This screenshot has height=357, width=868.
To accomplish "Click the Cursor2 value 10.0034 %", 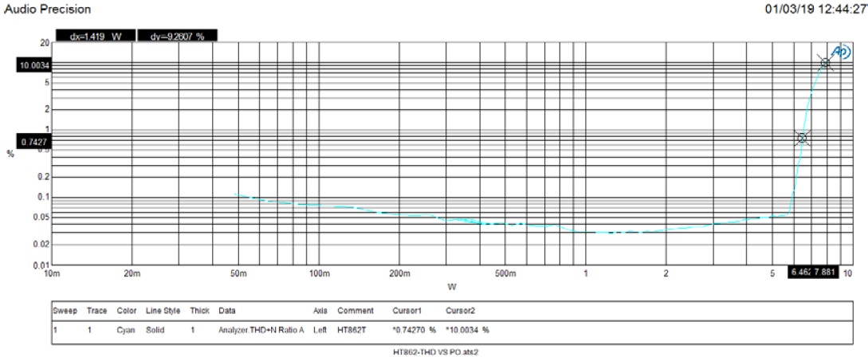I will pos(467,329).
